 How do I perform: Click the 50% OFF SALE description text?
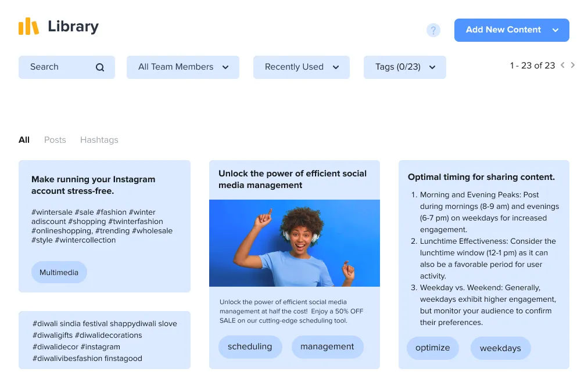point(291,311)
